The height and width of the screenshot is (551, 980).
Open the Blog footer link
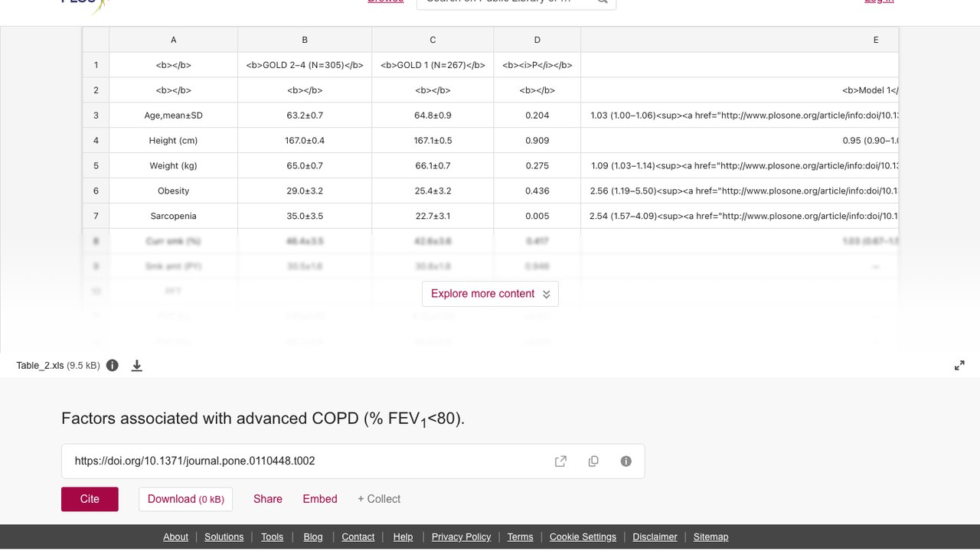click(313, 536)
